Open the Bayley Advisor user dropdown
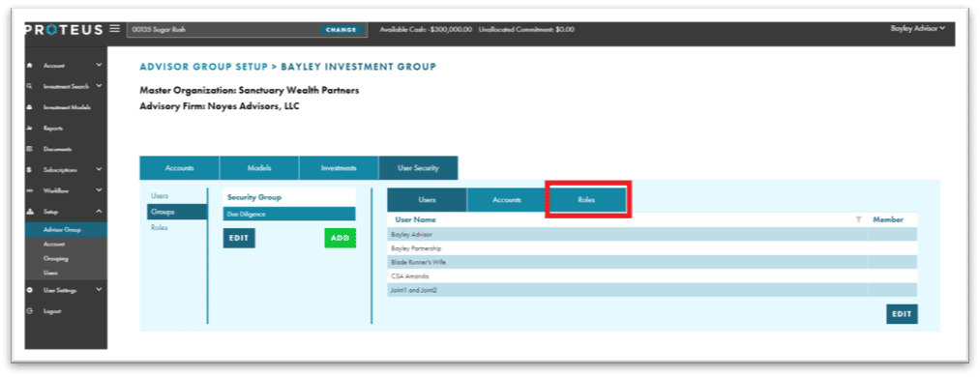Screen dimensions: 980x377 coord(917,29)
